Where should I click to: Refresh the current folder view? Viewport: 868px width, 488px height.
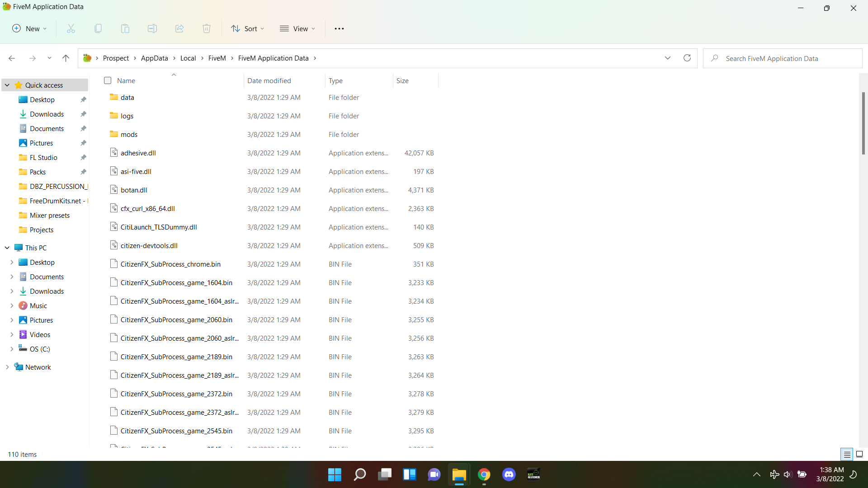pos(687,58)
